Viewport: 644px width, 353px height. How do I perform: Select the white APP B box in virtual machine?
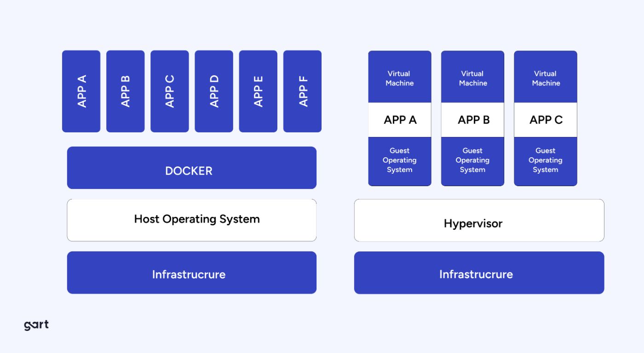click(x=472, y=120)
